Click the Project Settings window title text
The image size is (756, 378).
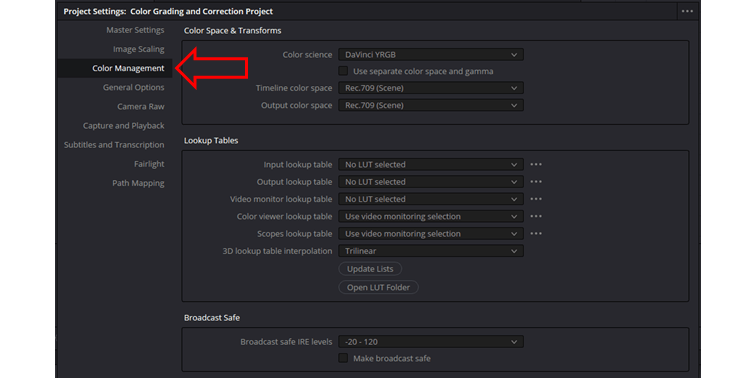168,11
